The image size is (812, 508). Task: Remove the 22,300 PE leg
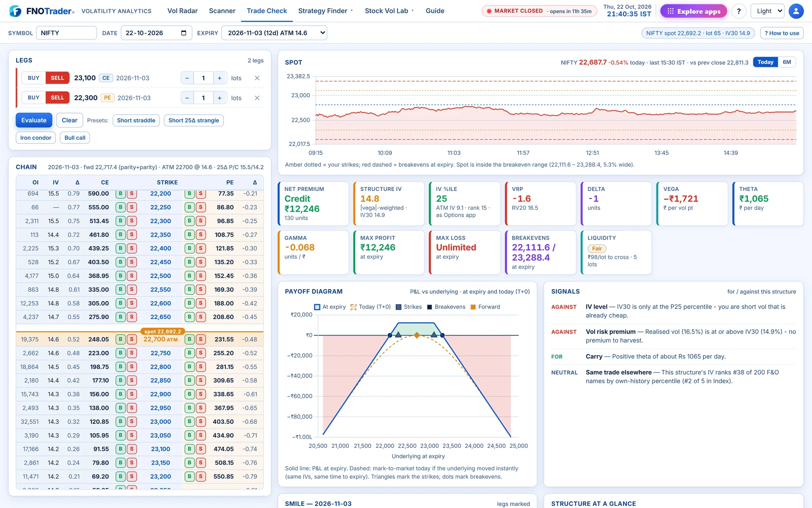tap(257, 98)
